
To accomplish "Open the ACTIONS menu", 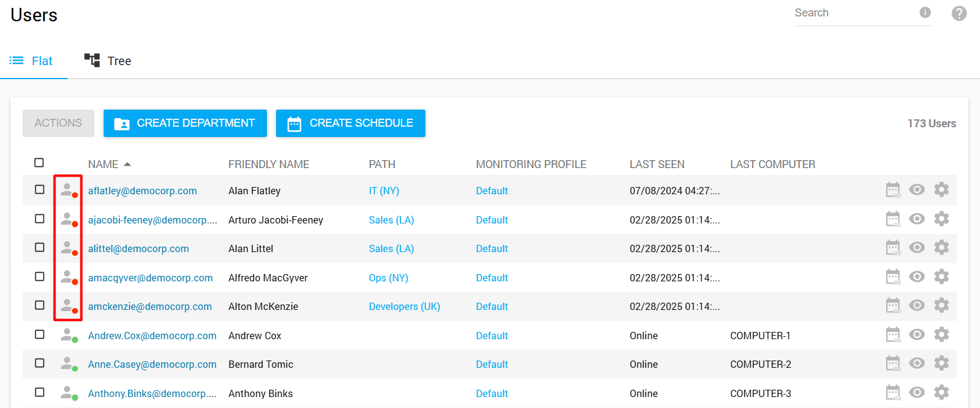I will pos(59,123).
